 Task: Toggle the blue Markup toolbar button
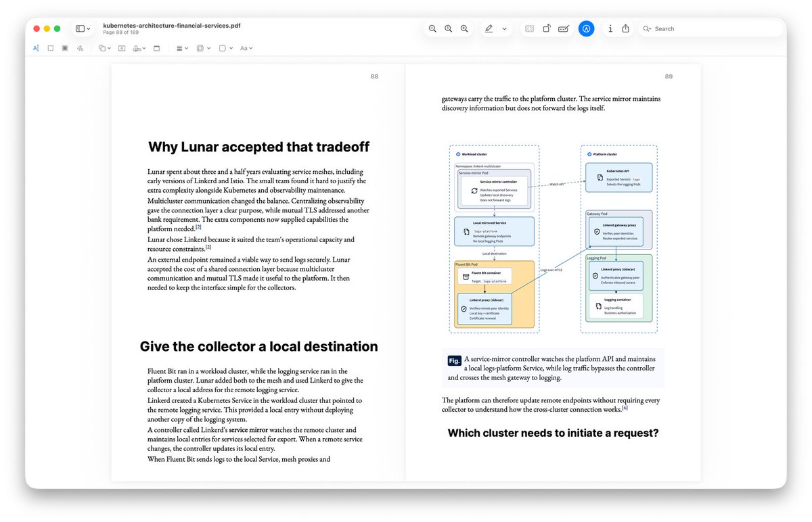pyautogui.click(x=587, y=28)
